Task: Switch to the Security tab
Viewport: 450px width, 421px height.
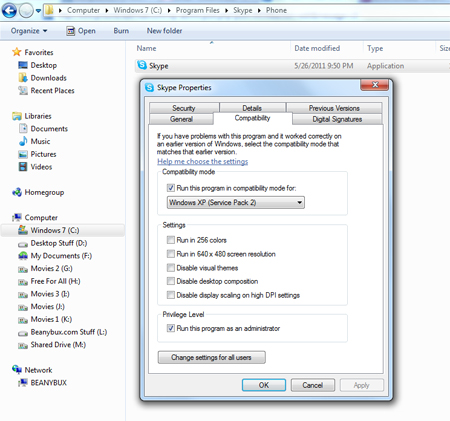Action: pyautogui.click(x=184, y=108)
